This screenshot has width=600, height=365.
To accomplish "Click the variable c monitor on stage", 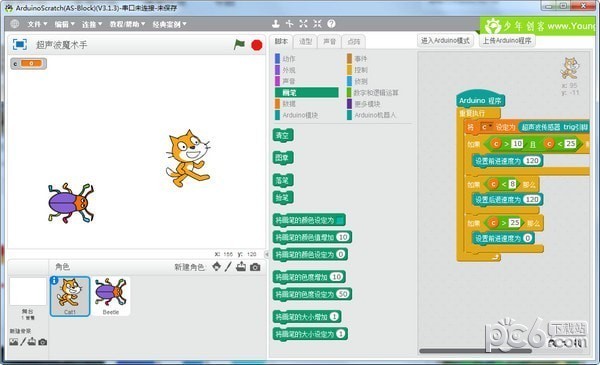I will coord(28,64).
